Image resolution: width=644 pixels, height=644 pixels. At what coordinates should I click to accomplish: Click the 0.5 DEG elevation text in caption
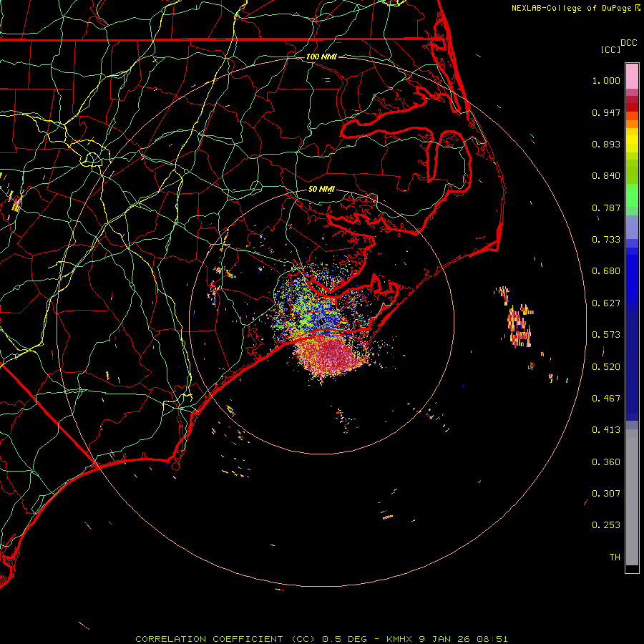344,639
